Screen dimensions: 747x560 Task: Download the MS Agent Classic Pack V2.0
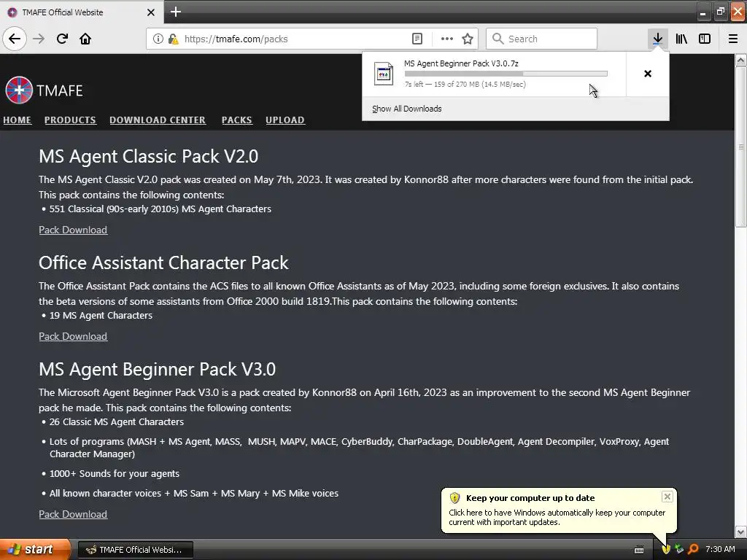[x=73, y=230]
